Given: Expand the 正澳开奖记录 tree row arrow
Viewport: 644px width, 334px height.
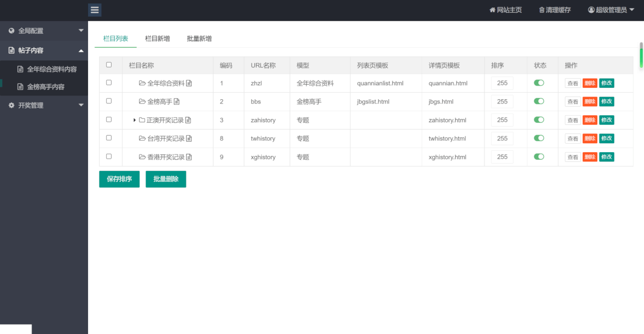Looking at the screenshot, I should 135,120.
